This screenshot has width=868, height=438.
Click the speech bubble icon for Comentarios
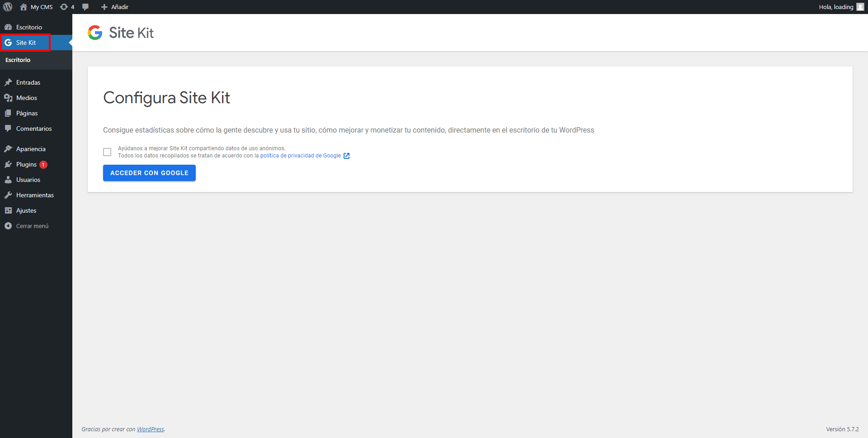(x=8, y=129)
